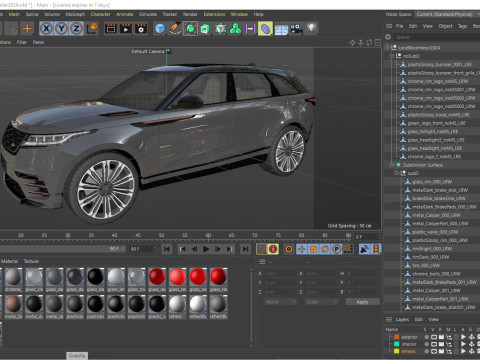Toggle the Y axis lock
The height and width of the screenshot is (360, 480).
point(61,29)
